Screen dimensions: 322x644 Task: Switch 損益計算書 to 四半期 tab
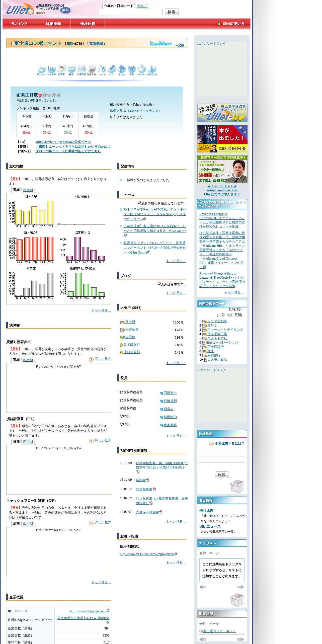point(28,442)
